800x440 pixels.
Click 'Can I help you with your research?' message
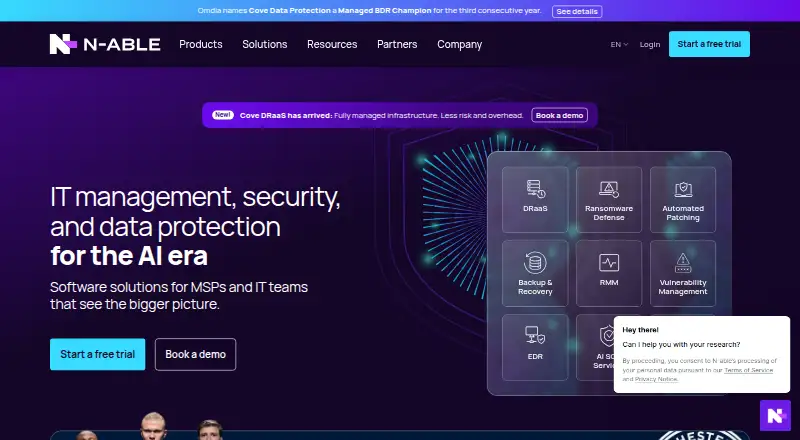tap(681, 345)
